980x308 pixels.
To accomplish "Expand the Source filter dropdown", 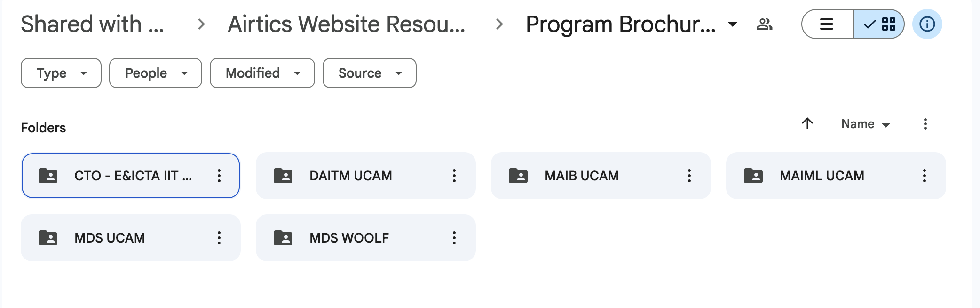I will pyautogui.click(x=369, y=73).
